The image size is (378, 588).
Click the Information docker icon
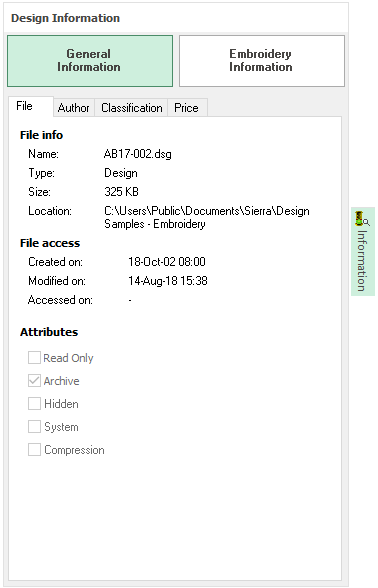click(362, 219)
